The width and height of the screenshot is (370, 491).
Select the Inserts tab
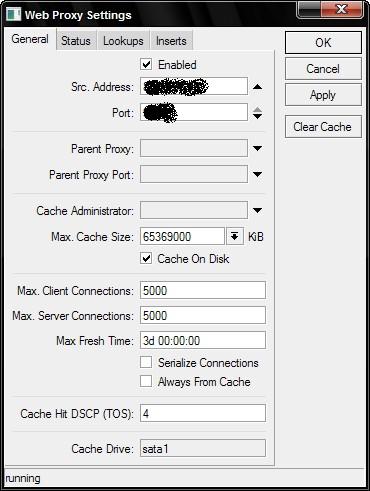tap(171, 41)
